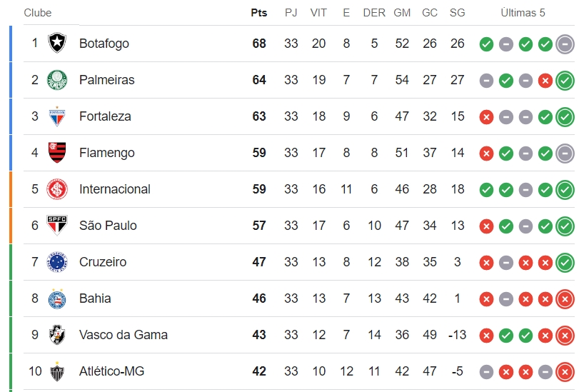579x392 pixels.
Task: Click Internacional's row points value 59
Action: click(x=259, y=189)
